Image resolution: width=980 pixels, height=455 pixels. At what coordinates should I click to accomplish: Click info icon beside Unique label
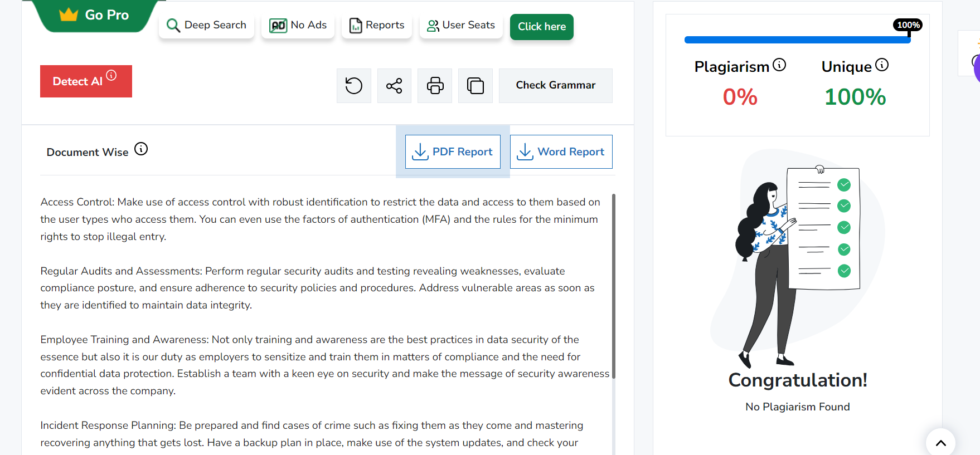tap(882, 65)
